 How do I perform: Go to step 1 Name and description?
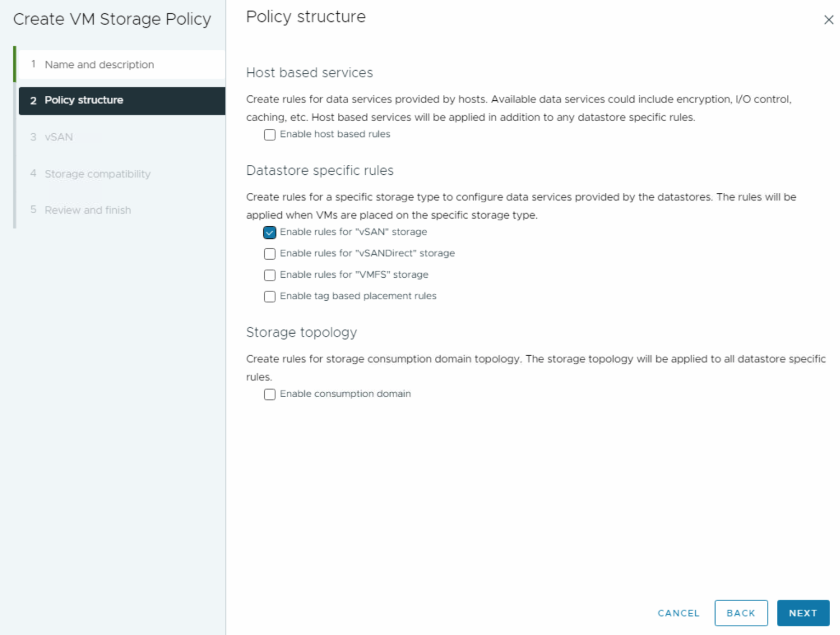(100, 64)
